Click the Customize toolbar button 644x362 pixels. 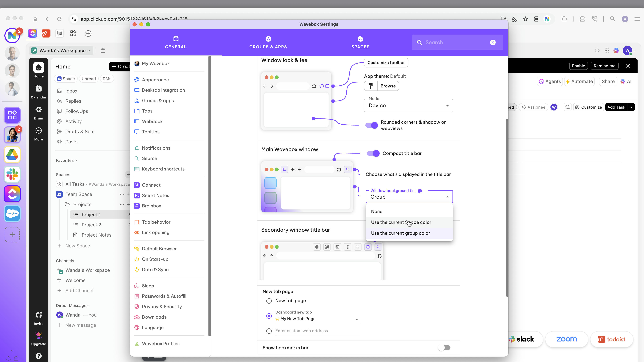click(386, 63)
